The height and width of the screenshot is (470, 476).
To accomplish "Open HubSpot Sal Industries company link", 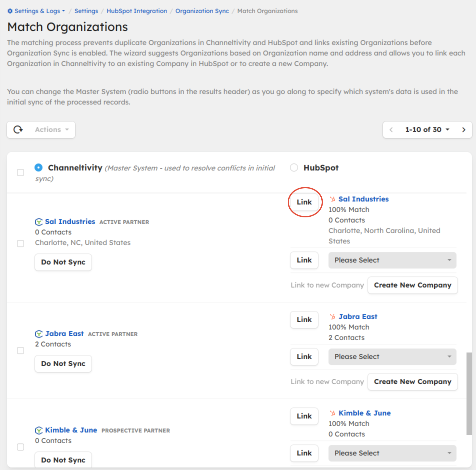I will point(363,199).
